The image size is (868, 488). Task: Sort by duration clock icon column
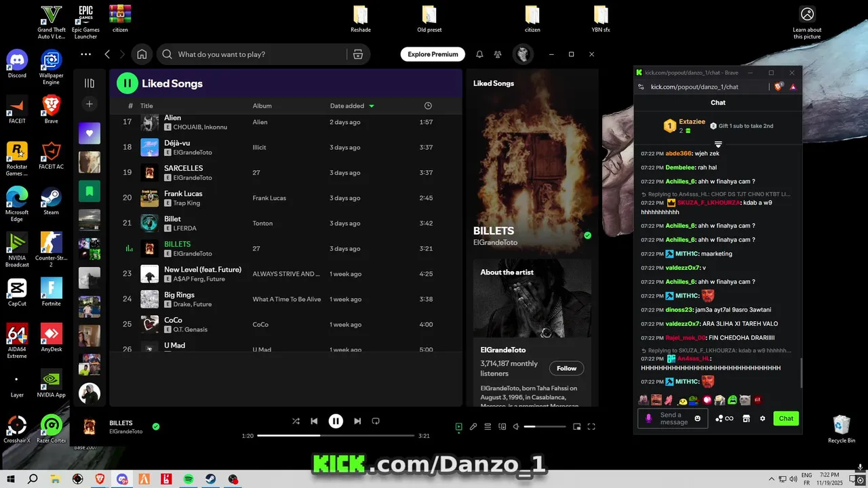(x=428, y=106)
